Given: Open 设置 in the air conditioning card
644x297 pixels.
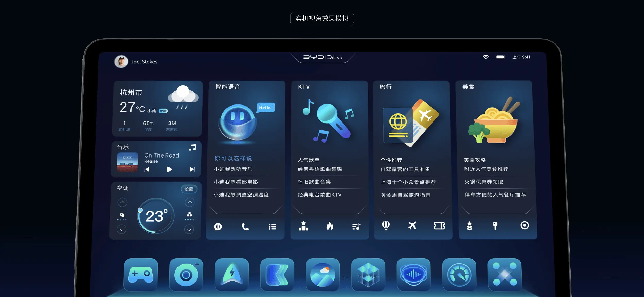Looking at the screenshot, I should [189, 189].
